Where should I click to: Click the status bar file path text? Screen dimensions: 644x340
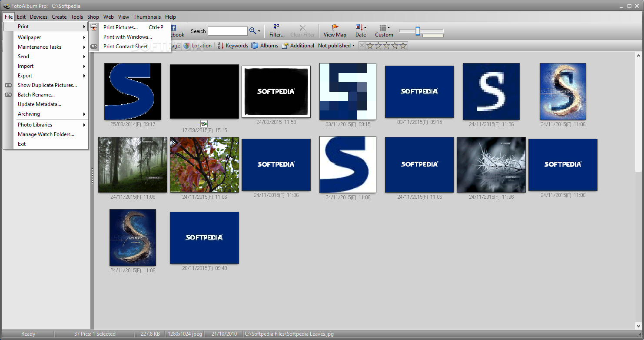[x=289, y=334]
